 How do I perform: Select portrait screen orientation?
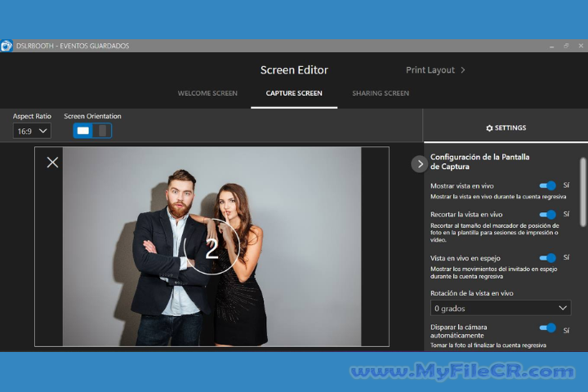coord(102,131)
